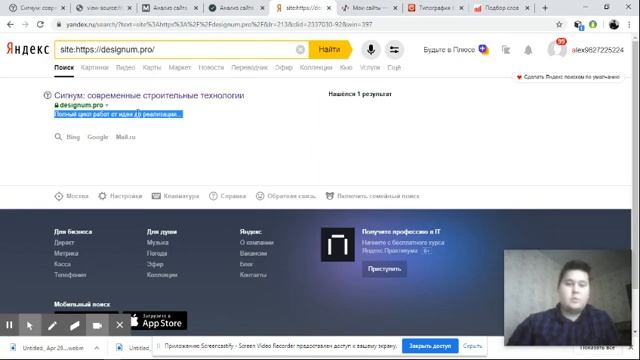This screenshot has height=360, width=640.
Task: Click Сделать Яндекс поиском по умолчанию
Action: point(568,77)
